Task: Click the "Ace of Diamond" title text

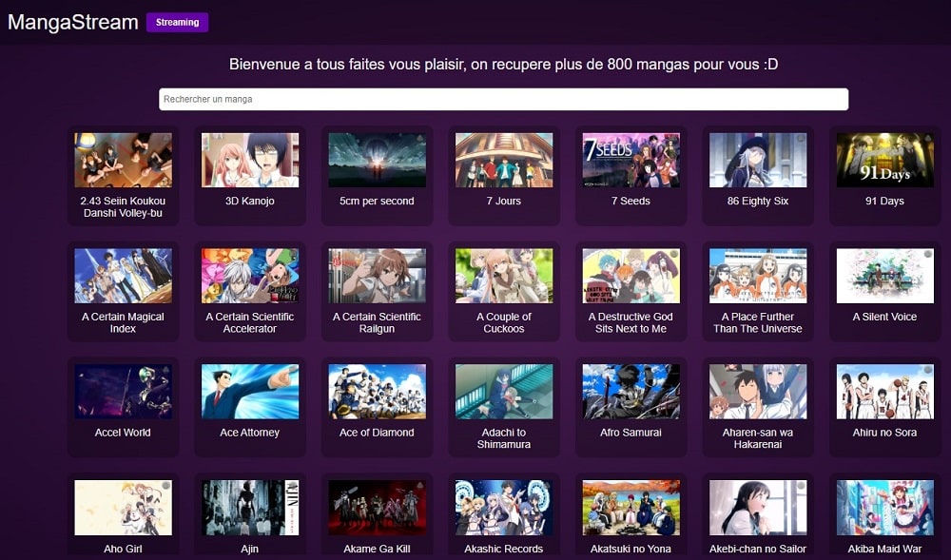Action: click(x=377, y=433)
